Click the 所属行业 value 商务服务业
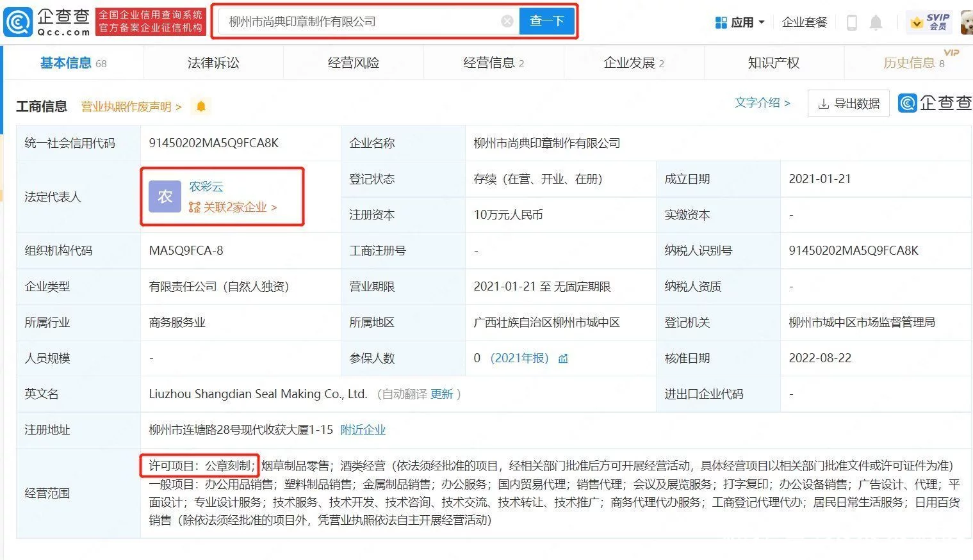Image resolution: width=973 pixels, height=560 pixels. [x=177, y=323]
